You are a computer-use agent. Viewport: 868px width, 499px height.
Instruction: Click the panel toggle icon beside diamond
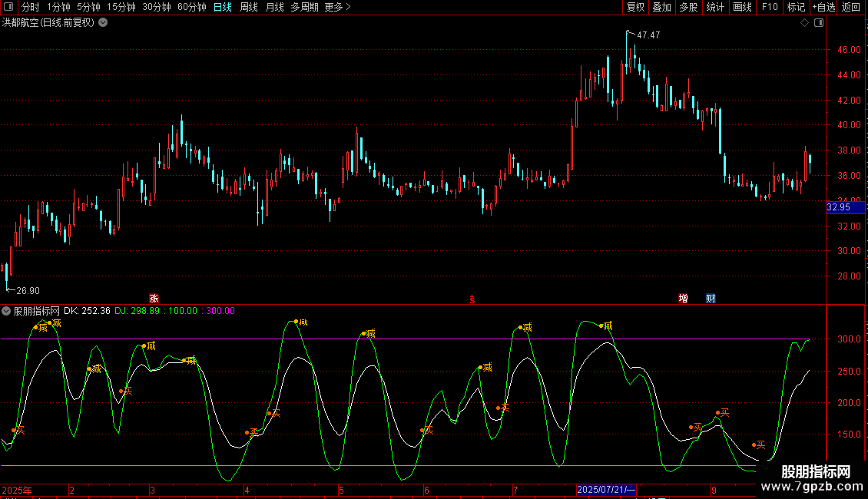pos(817,23)
